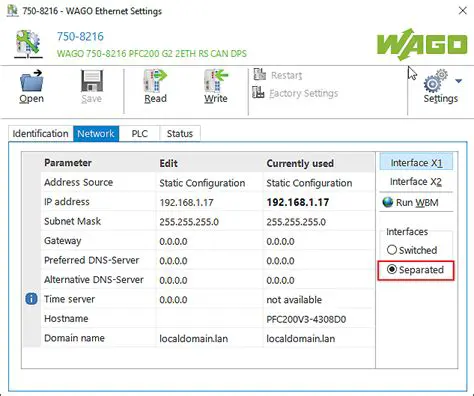Viewport: 474px width, 396px height.
Task: Click the Run WBM label
Action: [x=417, y=202]
